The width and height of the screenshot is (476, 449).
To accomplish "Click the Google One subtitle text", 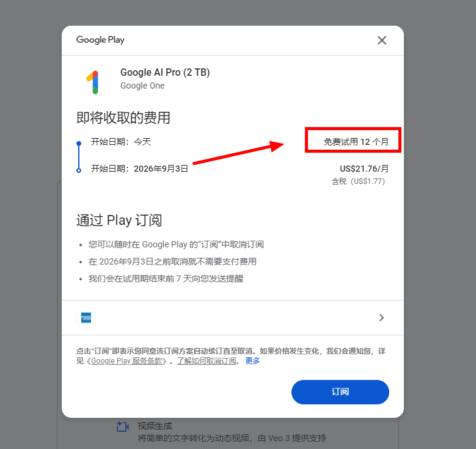I will pos(142,86).
